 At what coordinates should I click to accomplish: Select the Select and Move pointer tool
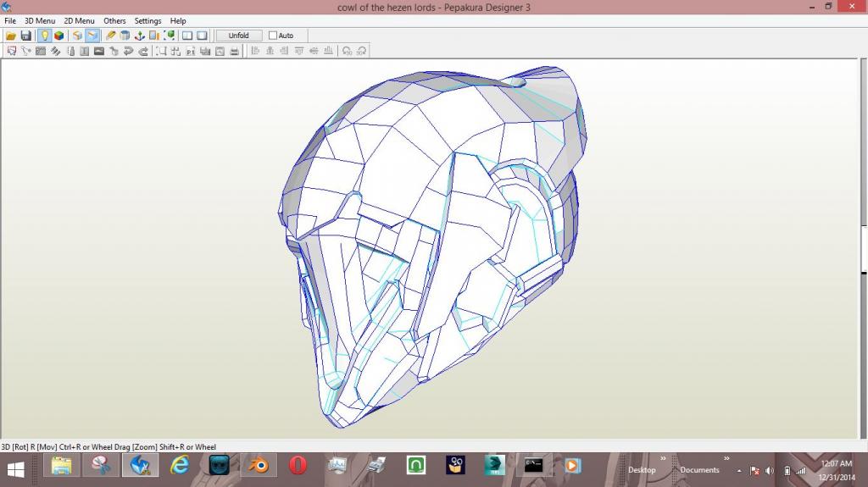tap(12, 51)
